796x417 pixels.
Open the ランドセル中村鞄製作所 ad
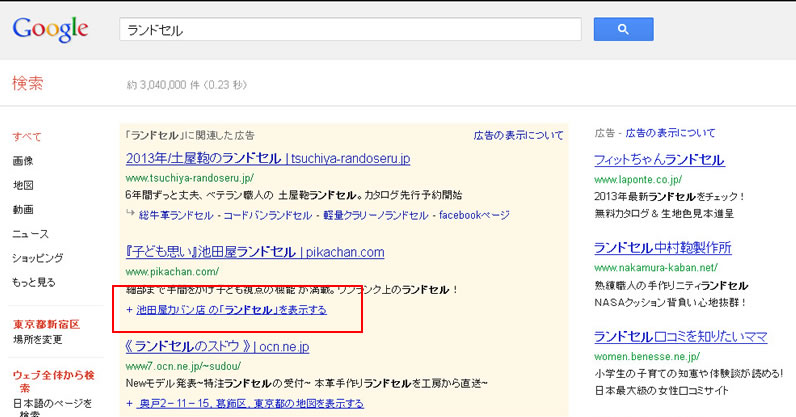pos(662,248)
